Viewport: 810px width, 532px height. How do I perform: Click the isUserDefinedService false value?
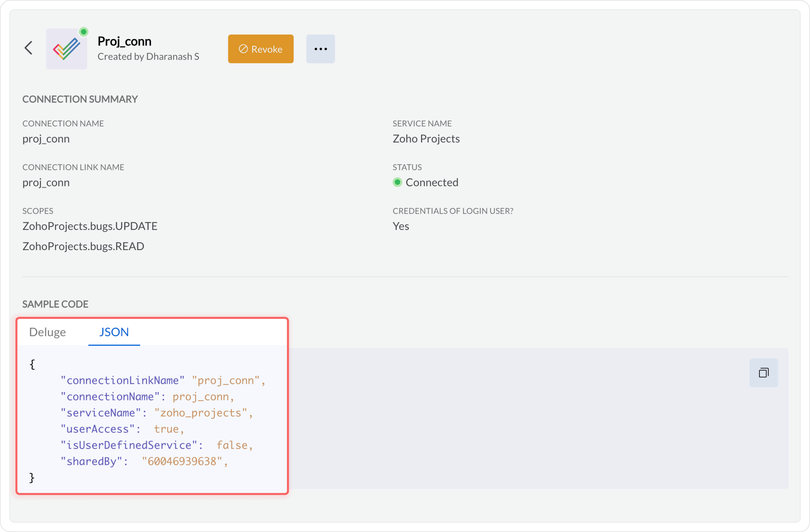click(x=232, y=445)
